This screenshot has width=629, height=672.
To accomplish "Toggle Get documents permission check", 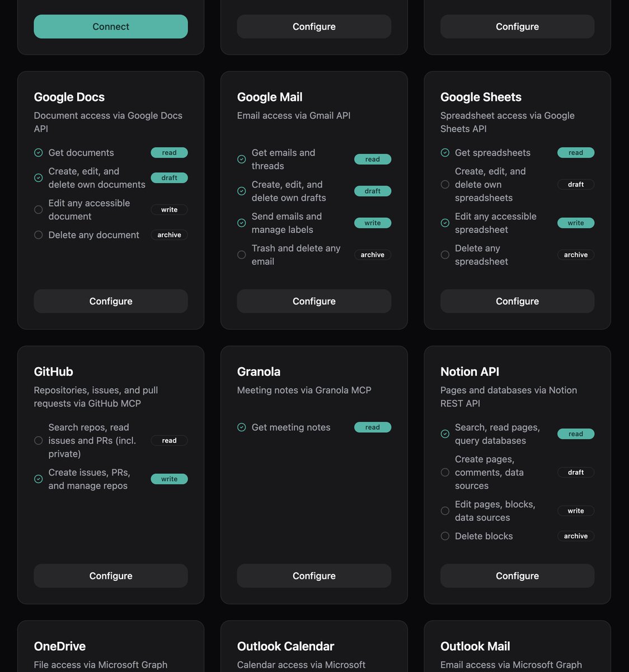I will (x=39, y=153).
